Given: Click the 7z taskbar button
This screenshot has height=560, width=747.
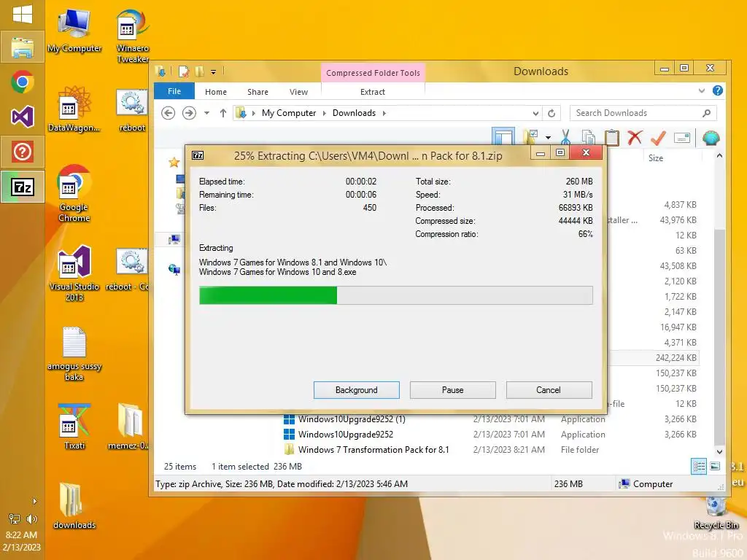Looking at the screenshot, I should (x=23, y=187).
